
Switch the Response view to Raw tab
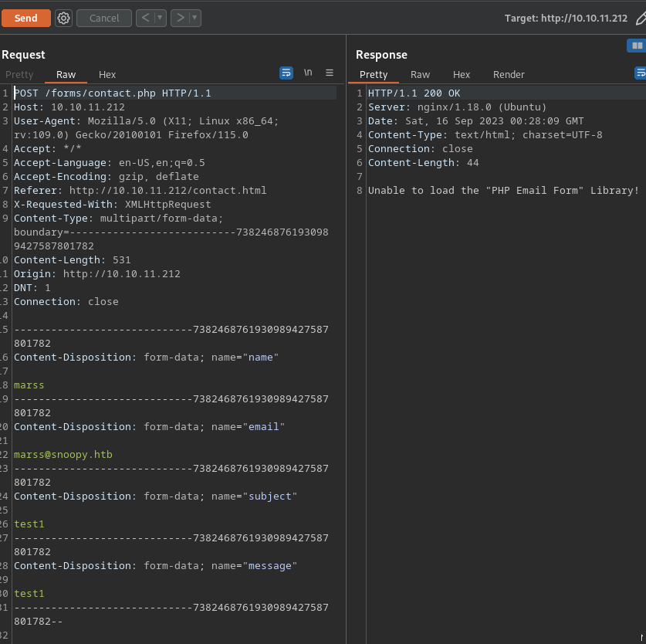tap(420, 75)
